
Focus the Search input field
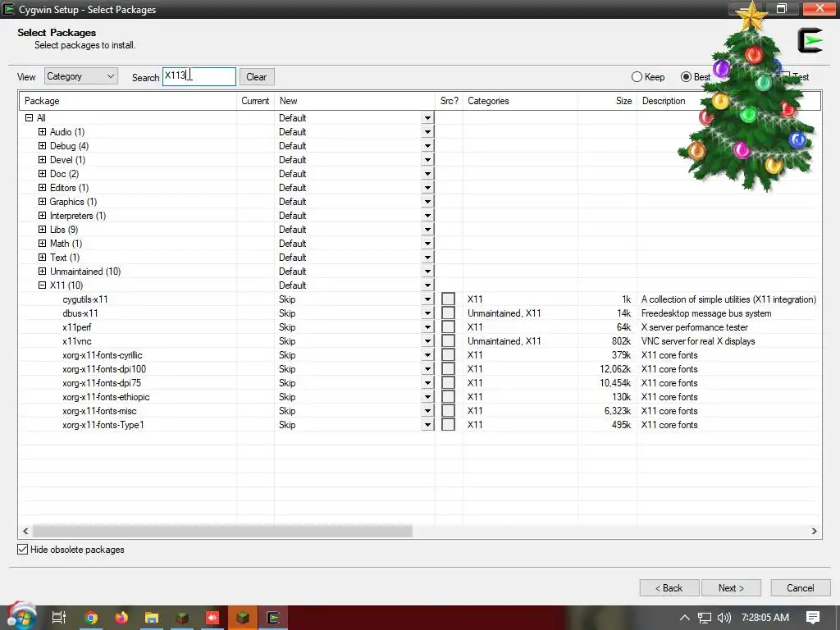pyautogui.click(x=199, y=76)
